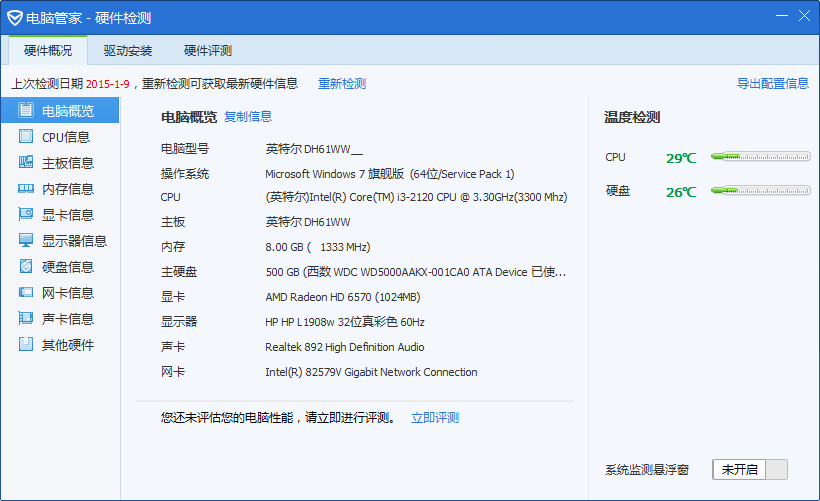Viewport: 820px width, 501px height.
Task: Click the 主板信息 motherboard icon
Action: point(26,163)
